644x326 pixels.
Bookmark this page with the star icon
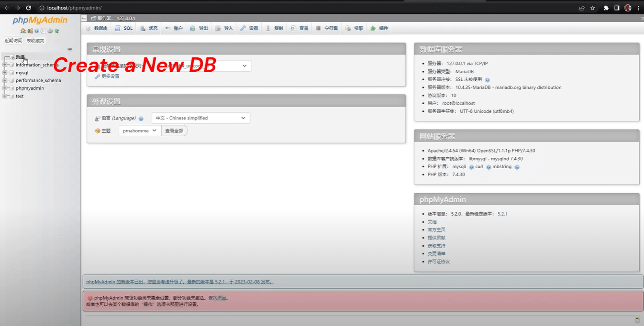click(592, 8)
